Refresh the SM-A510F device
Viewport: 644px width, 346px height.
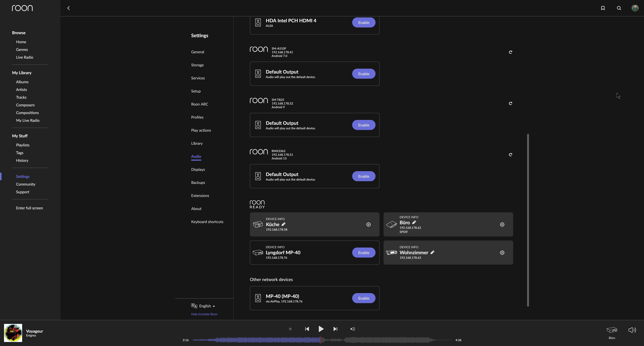pos(511,52)
